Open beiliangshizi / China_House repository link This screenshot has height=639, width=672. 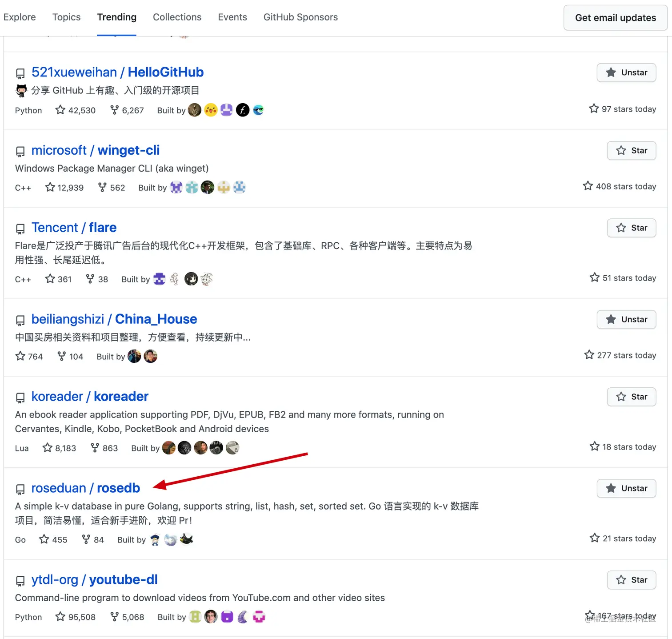(114, 319)
